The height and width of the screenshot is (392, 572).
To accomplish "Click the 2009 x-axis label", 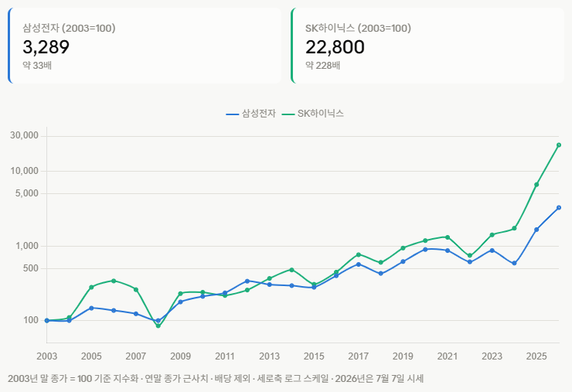I will 180,356.
